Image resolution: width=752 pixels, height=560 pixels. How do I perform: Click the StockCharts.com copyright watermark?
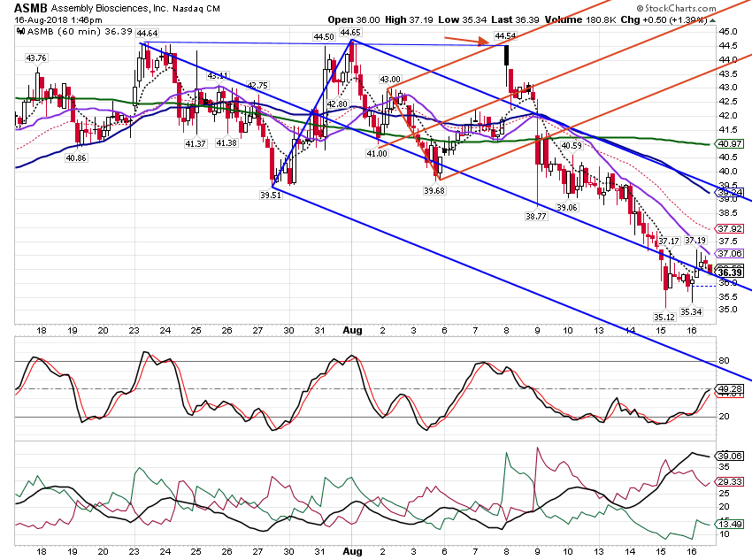676,8
